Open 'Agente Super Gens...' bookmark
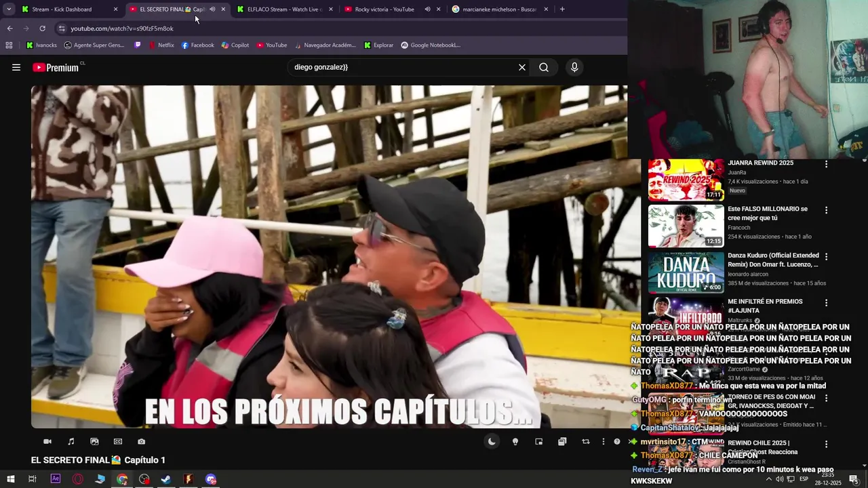 (94, 45)
